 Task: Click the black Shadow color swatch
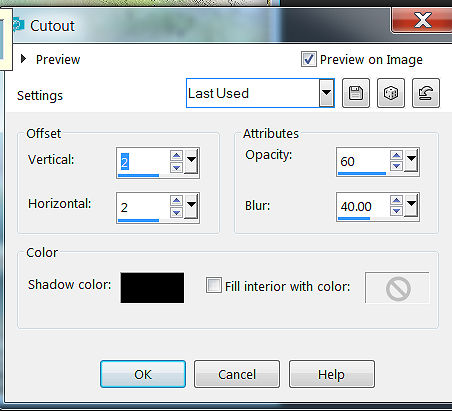[x=152, y=288]
